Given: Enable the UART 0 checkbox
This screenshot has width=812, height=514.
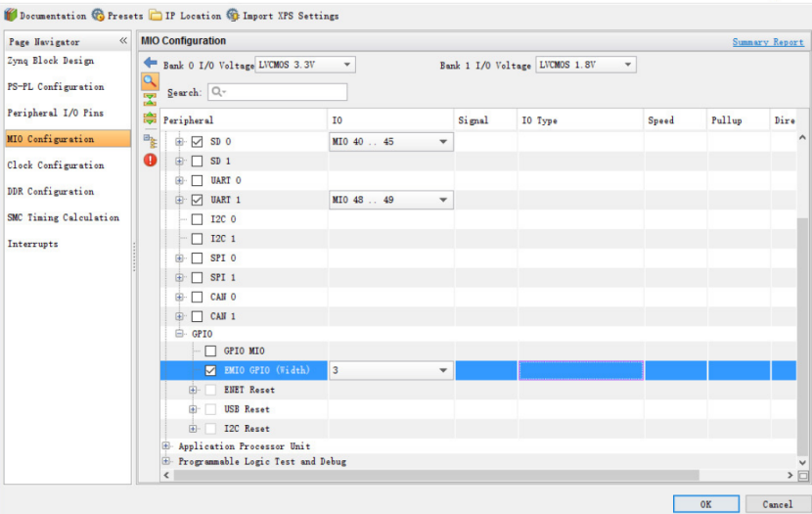Looking at the screenshot, I should pyautogui.click(x=197, y=180).
